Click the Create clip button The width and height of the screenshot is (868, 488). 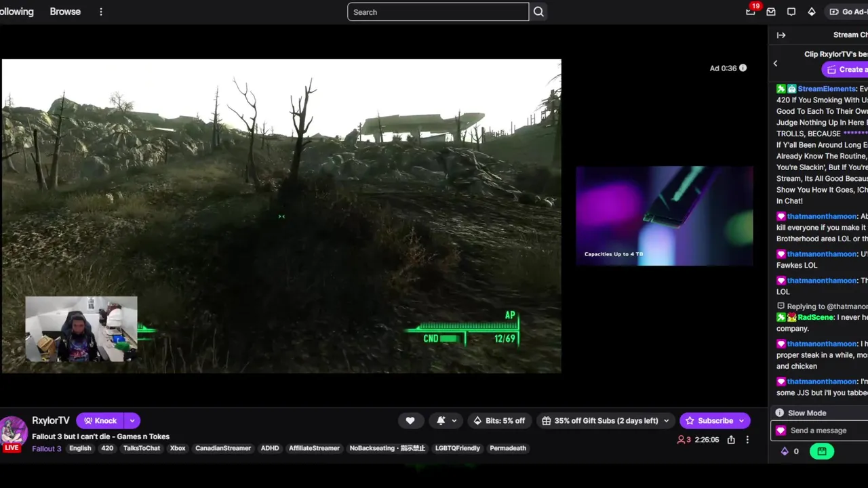coord(845,69)
